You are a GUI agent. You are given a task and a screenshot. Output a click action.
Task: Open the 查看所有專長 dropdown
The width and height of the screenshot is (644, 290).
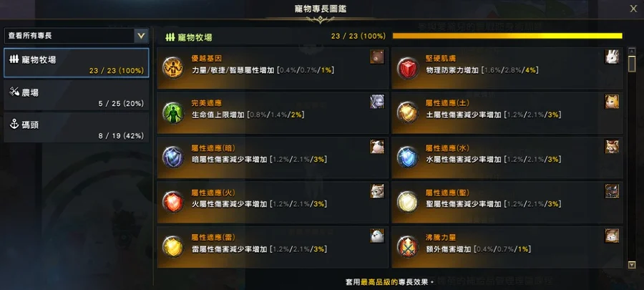point(77,36)
